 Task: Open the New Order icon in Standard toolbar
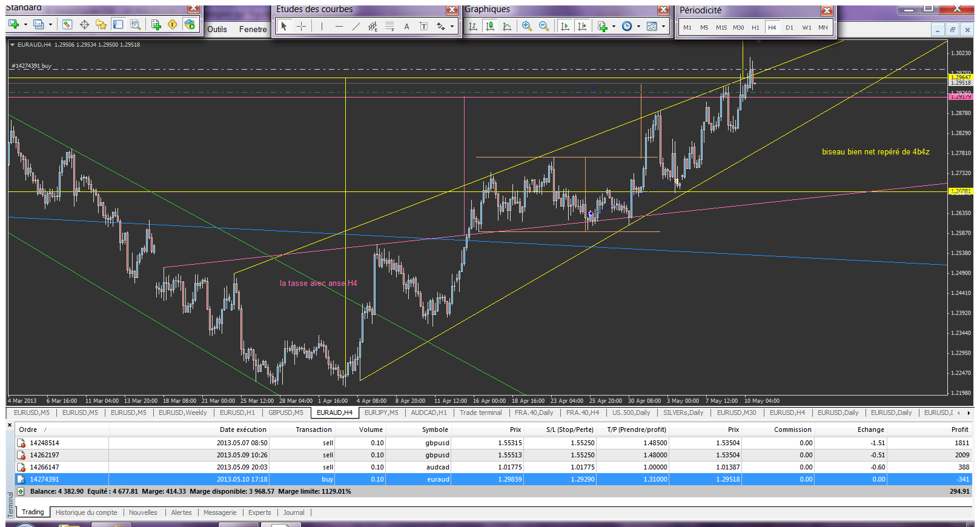click(156, 24)
